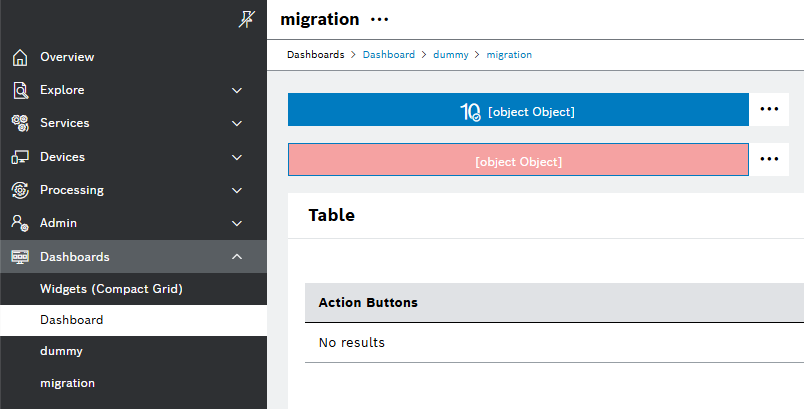The image size is (804, 409).
Task: Click the Devices icon in sidebar
Action: [19, 157]
